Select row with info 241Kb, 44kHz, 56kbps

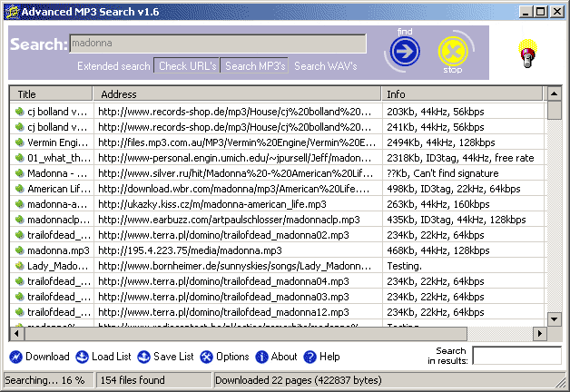[x=278, y=127]
